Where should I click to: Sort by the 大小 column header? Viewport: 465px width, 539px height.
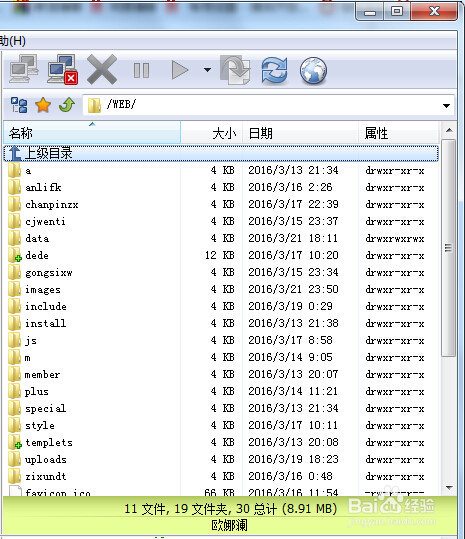212,133
